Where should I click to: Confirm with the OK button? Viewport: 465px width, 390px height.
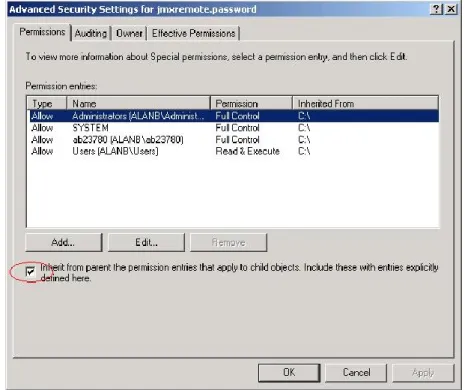pyautogui.click(x=289, y=372)
